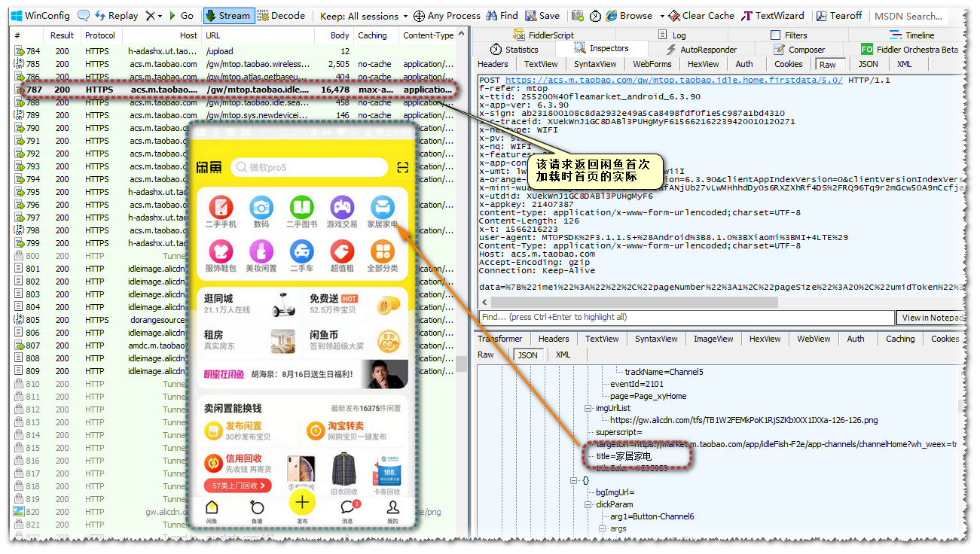Screen dimensions: 980x554
Task: Select request SyntaxView inspector tab
Action: (595, 64)
